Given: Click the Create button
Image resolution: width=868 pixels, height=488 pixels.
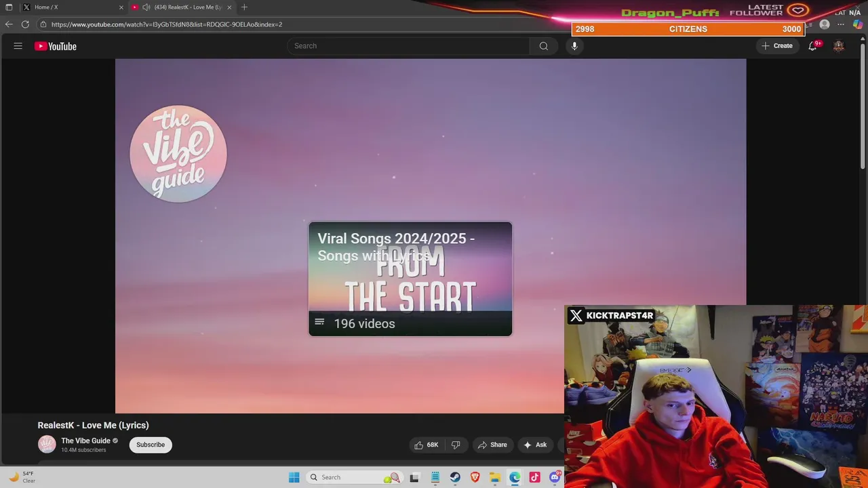Looking at the screenshot, I should pyautogui.click(x=777, y=46).
